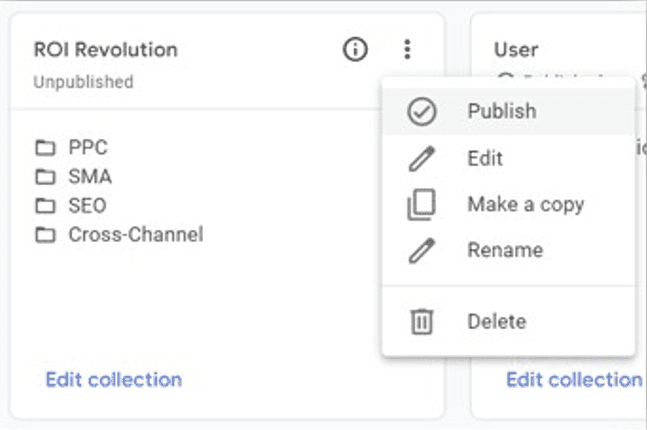Select Make a copy menu entry

point(508,204)
